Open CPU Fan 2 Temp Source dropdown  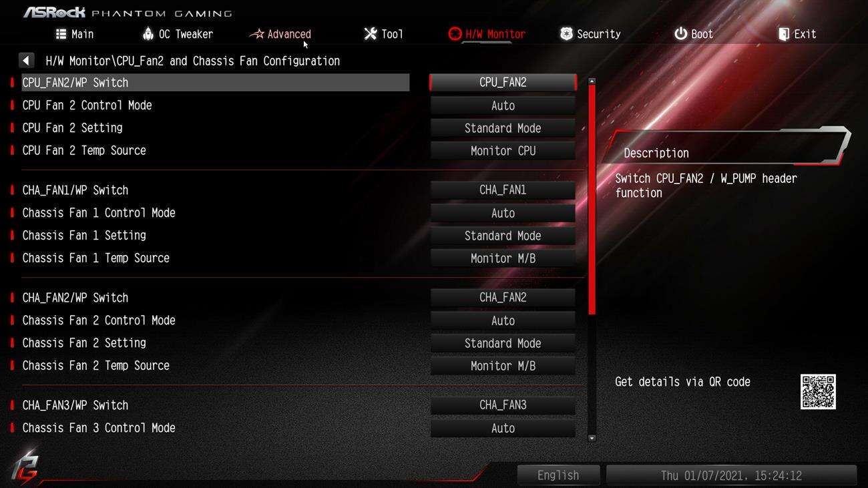pyautogui.click(x=503, y=151)
